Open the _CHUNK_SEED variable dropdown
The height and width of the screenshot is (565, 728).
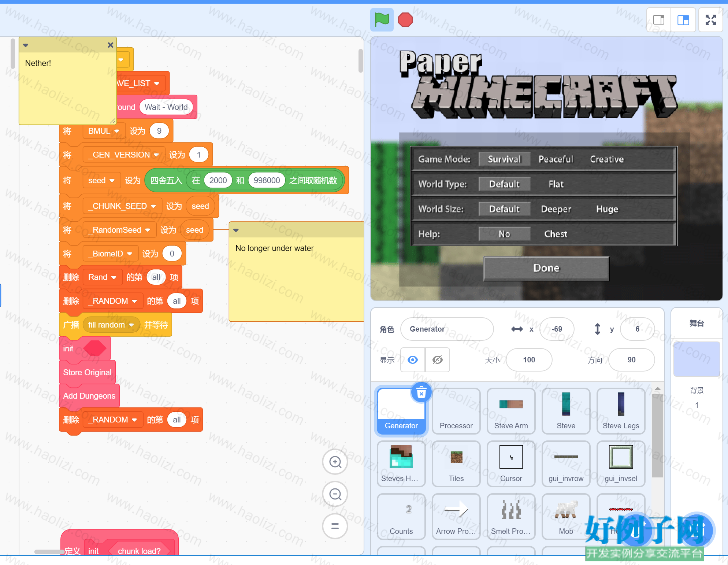click(x=122, y=206)
